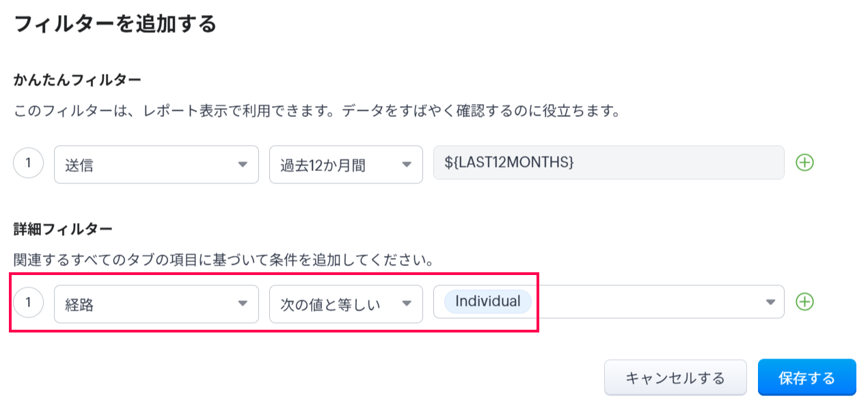Click the number 1 badge in かんたんフィルター row

click(29, 164)
